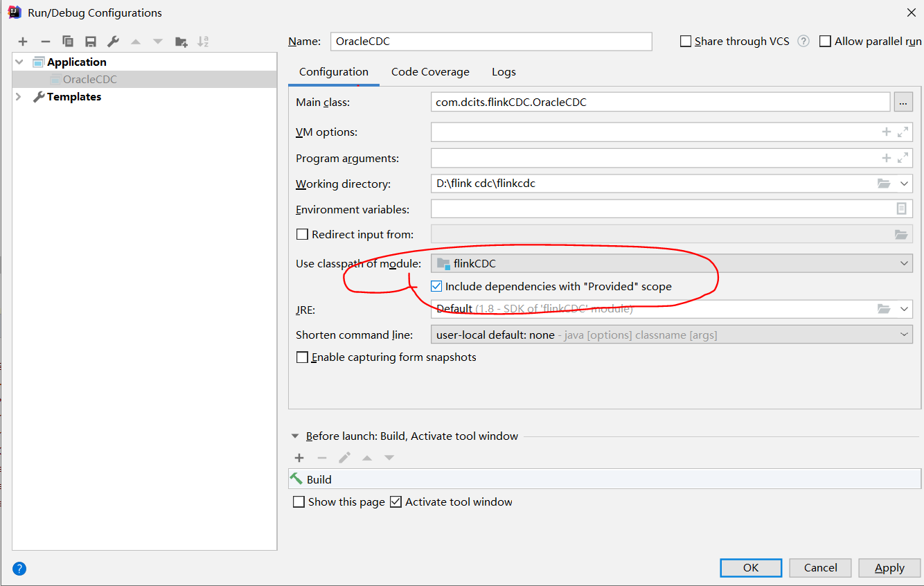
Task: Enable Redirect input from checkbox
Action: (302, 234)
